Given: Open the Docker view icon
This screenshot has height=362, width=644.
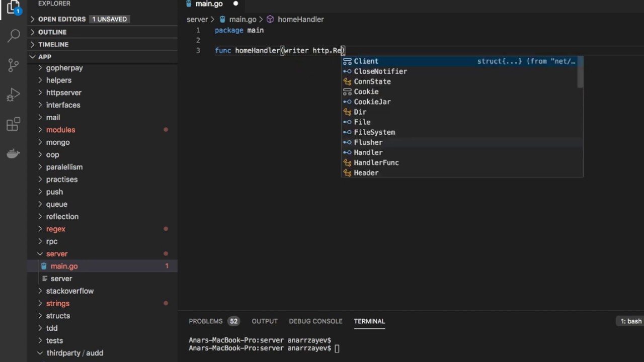Looking at the screenshot, I should pos(14,153).
